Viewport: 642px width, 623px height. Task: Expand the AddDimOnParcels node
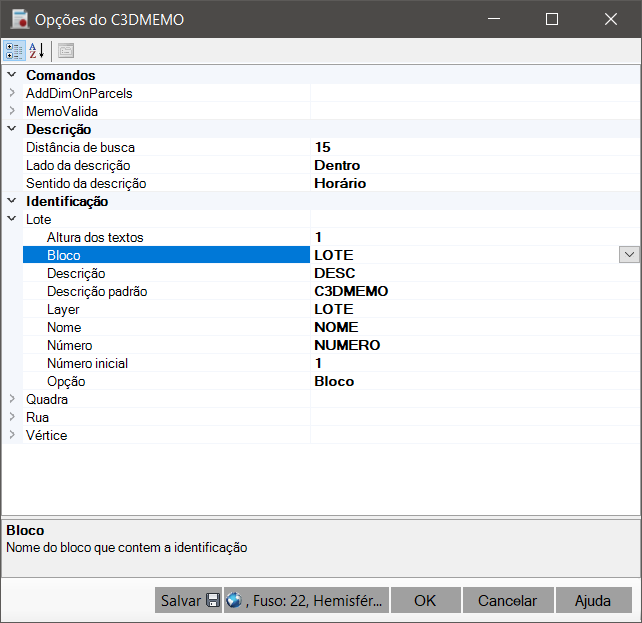tap(12, 93)
